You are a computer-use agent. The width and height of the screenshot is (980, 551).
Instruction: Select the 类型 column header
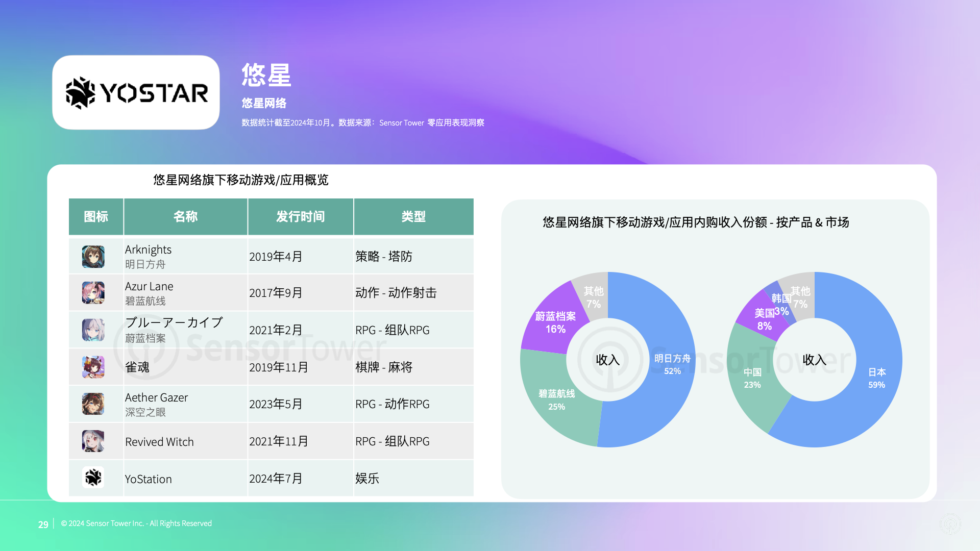[413, 217]
